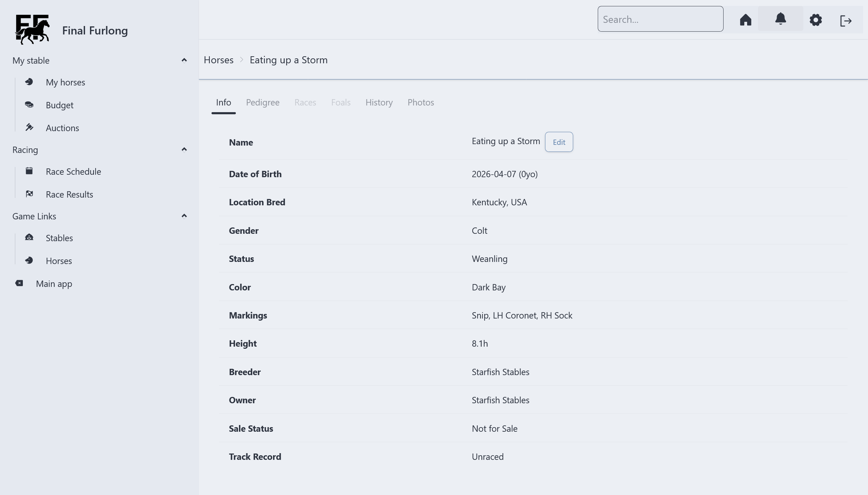Screen dimensions: 868x495
Task: Go to Horses breadcrumb link
Action: pos(219,60)
